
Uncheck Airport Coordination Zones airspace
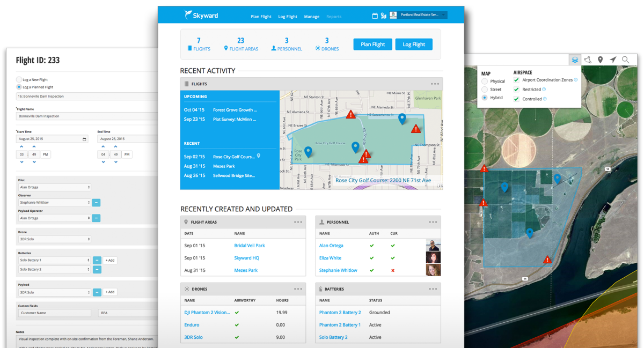516,80
